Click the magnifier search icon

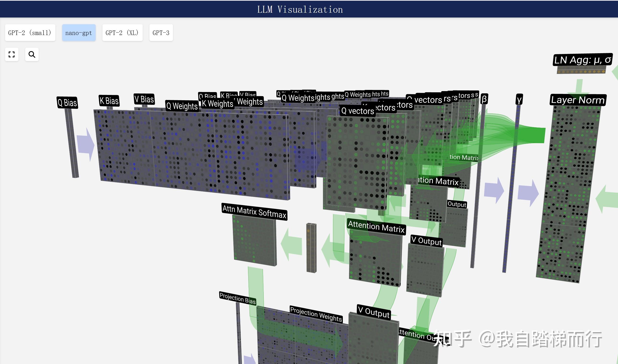point(32,54)
